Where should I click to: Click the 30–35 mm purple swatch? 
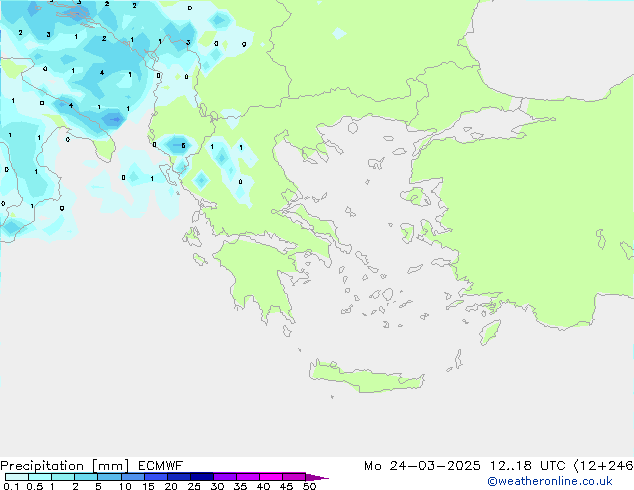point(225,477)
